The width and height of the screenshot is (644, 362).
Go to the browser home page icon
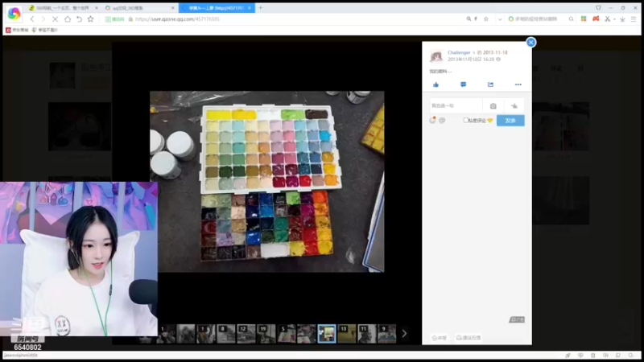coord(68,19)
